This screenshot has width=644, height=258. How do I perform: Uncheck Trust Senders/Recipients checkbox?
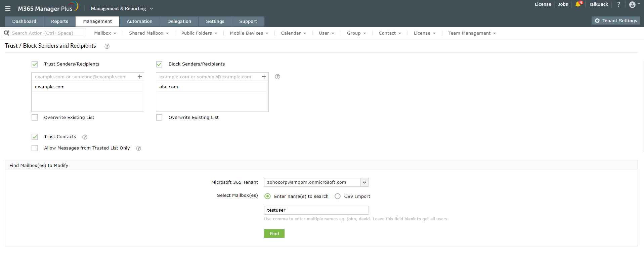point(35,64)
